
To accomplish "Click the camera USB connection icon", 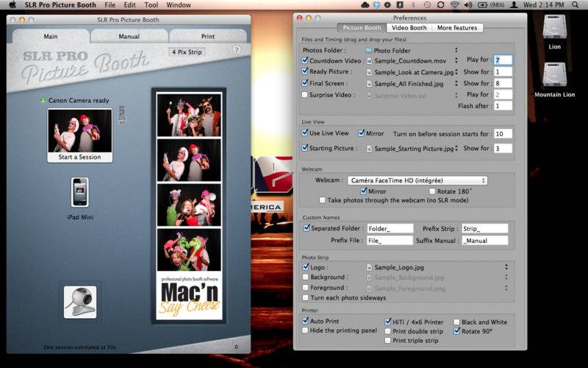I will 122,115.
